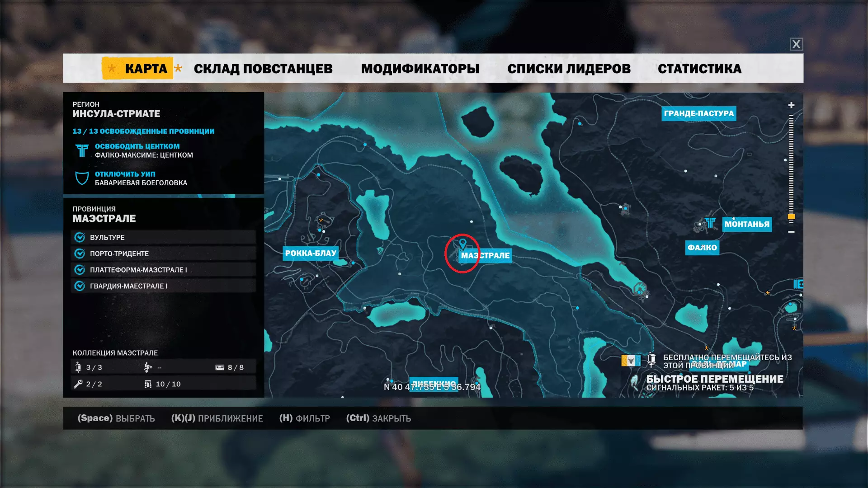
Task: Zoom in map with plus button
Action: point(791,105)
